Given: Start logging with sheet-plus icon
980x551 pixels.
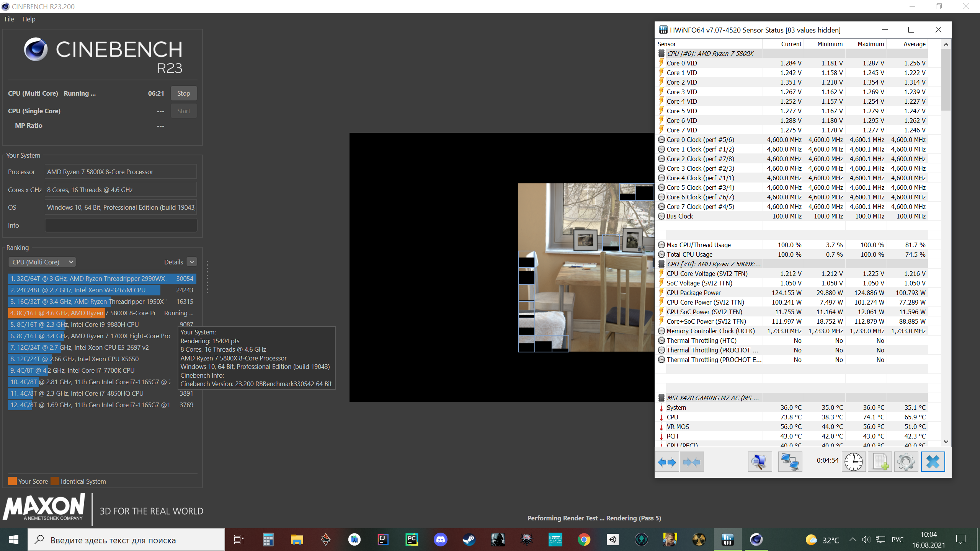Looking at the screenshot, I should [x=880, y=462].
